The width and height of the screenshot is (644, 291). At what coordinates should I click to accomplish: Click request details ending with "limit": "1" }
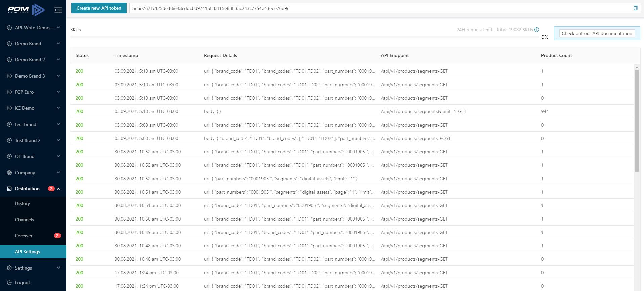click(x=281, y=179)
